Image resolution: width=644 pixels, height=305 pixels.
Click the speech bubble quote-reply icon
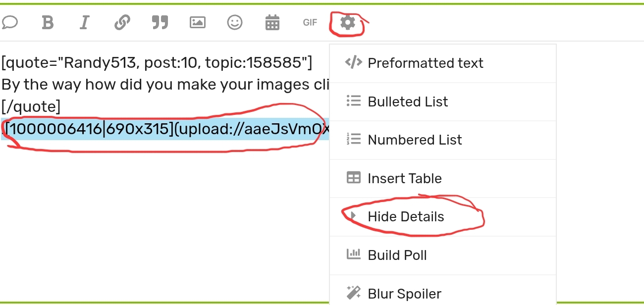click(10, 22)
